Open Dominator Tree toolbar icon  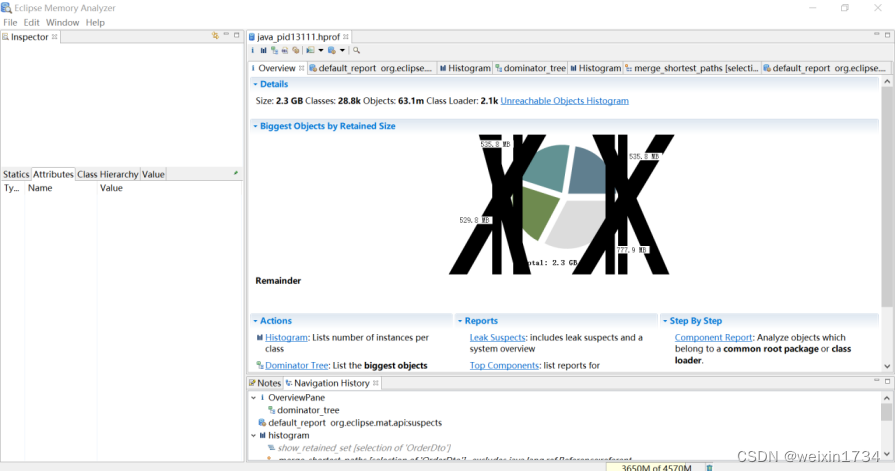tap(274, 50)
